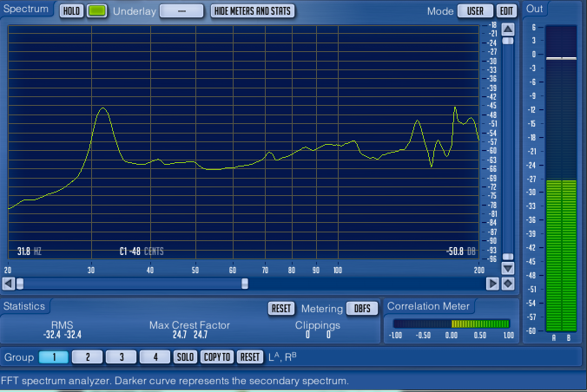Click the correlation meter bar
Screen dimensions: 587x392
452,323
